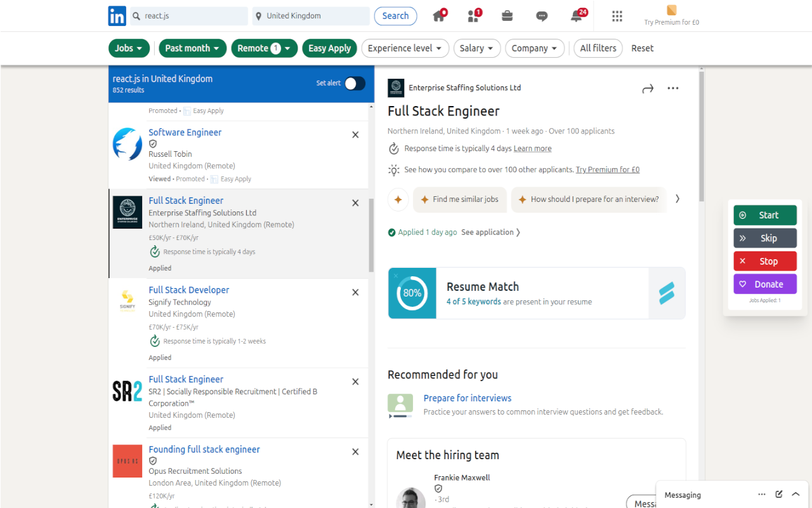The height and width of the screenshot is (508, 812).
Task: Open the Founding full stack engineer job
Action: point(204,449)
